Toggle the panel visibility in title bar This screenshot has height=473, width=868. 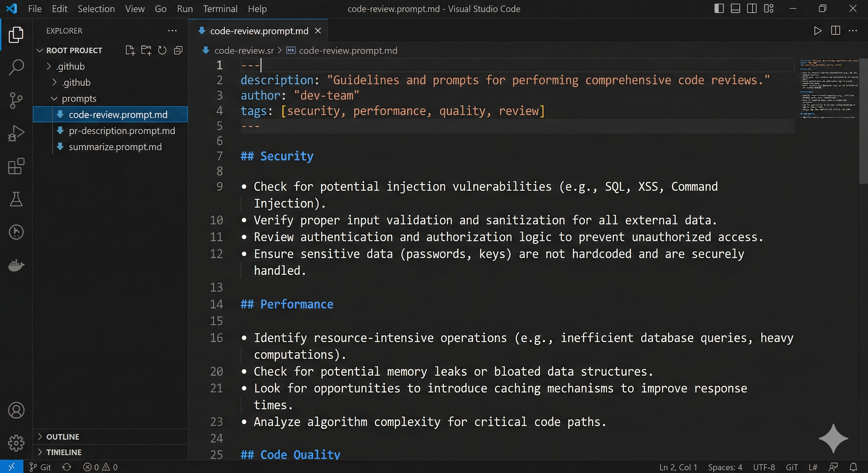[x=735, y=8]
